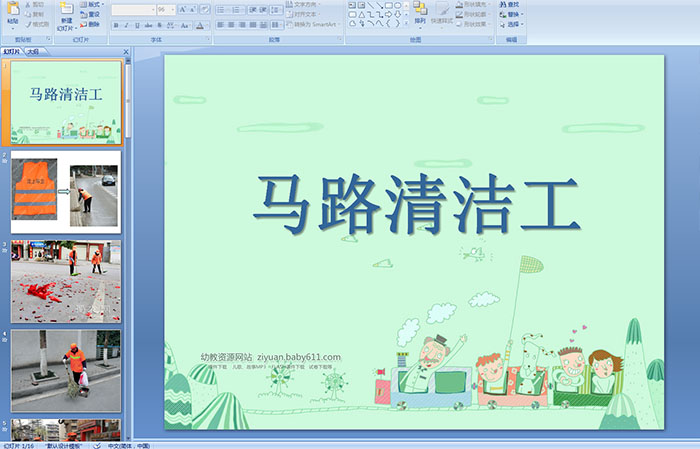Image resolution: width=700 pixels, height=449 pixels.
Task: Toggle Italic text formatting
Action: pos(128,25)
